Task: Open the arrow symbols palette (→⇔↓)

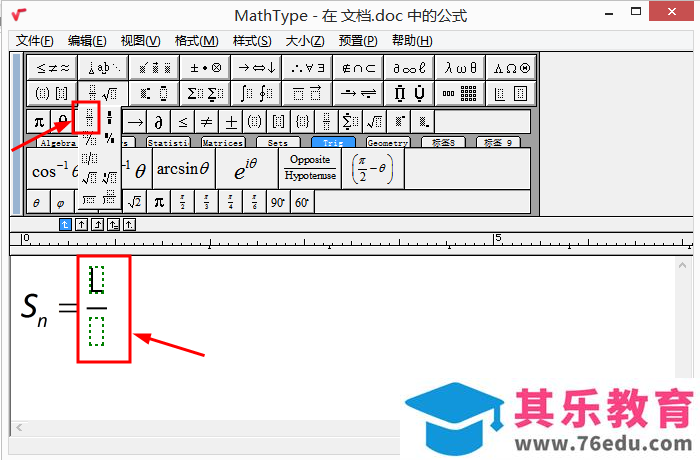Action: click(x=256, y=67)
